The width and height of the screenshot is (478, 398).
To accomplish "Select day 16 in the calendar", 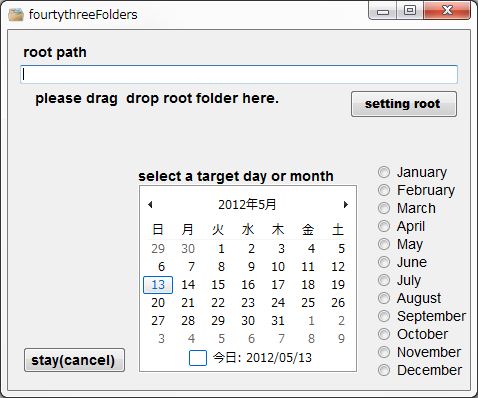I will tap(248, 285).
